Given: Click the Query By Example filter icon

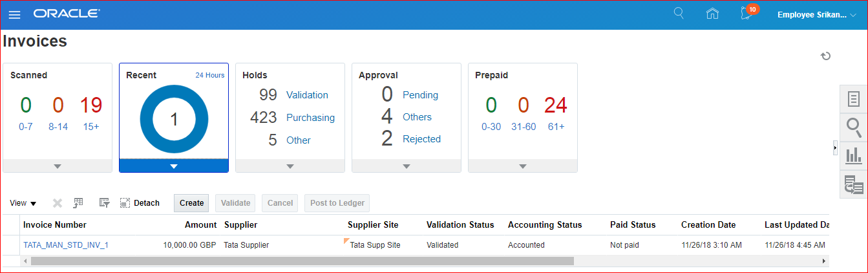Looking at the screenshot, I should point(104,203).
